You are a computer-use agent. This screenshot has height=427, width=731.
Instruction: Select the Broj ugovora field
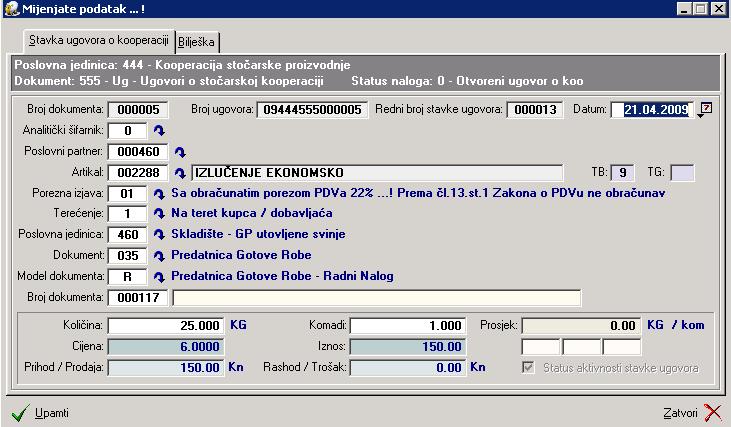[x=313, y=110]
